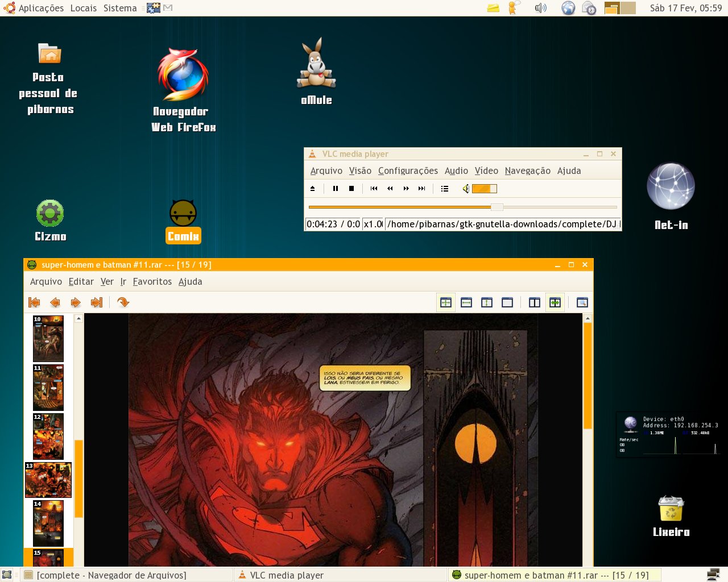728x582 pixels.
Task: Open Sistema menu in top panel
Action: point(120,8)
